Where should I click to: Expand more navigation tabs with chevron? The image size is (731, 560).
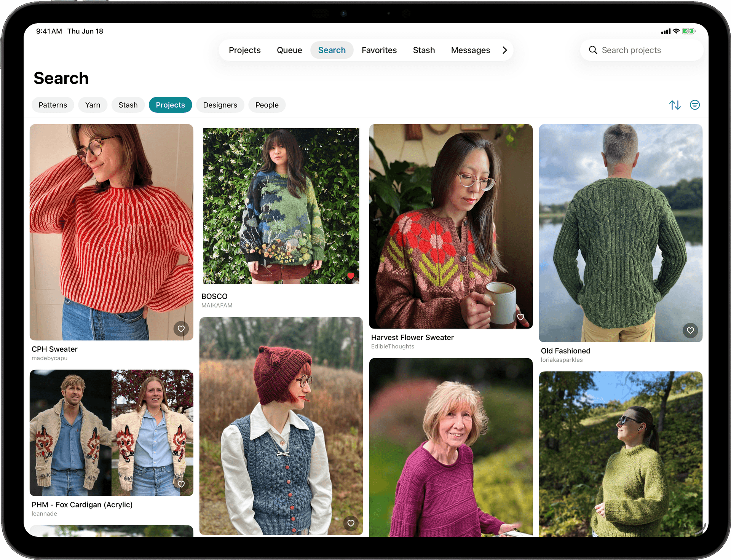coord(505,50)
